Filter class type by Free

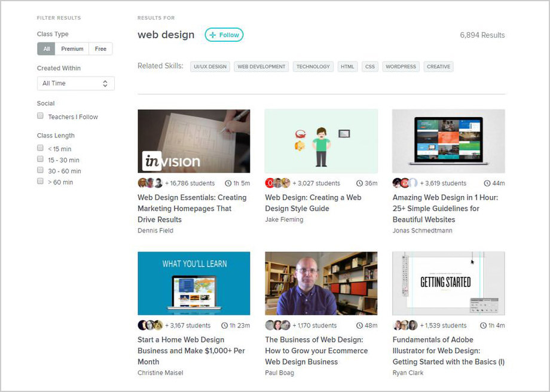point(100,49)
